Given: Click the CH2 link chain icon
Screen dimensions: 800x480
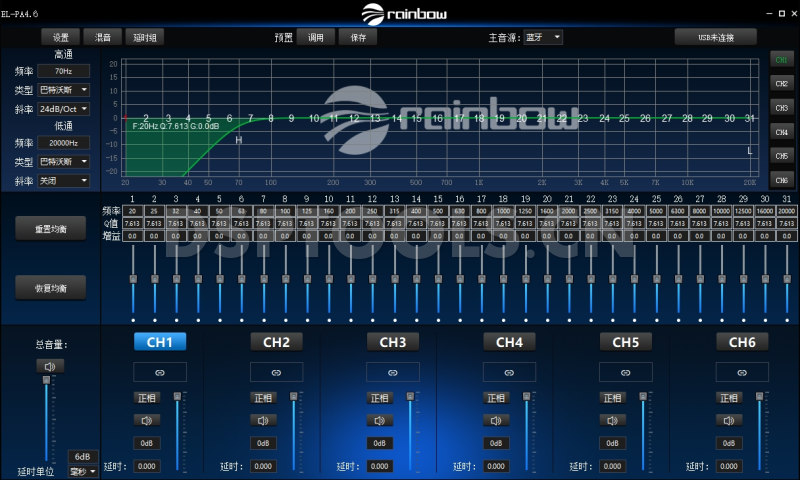Looking at the screenshot, I should pyautogui.click(x=276, y=372).
